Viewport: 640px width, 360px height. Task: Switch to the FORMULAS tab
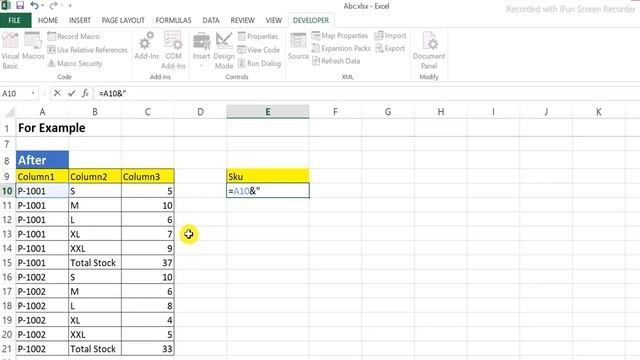point(173,20)
